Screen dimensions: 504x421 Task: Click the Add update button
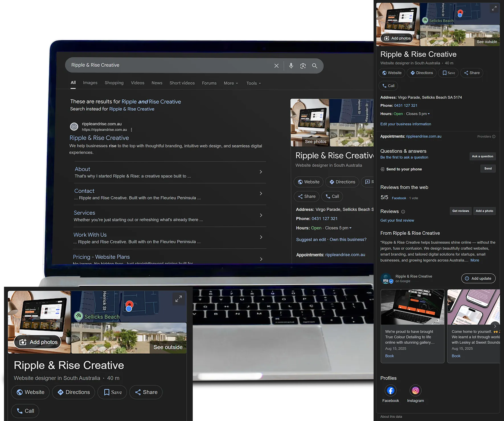pos(478,278)
